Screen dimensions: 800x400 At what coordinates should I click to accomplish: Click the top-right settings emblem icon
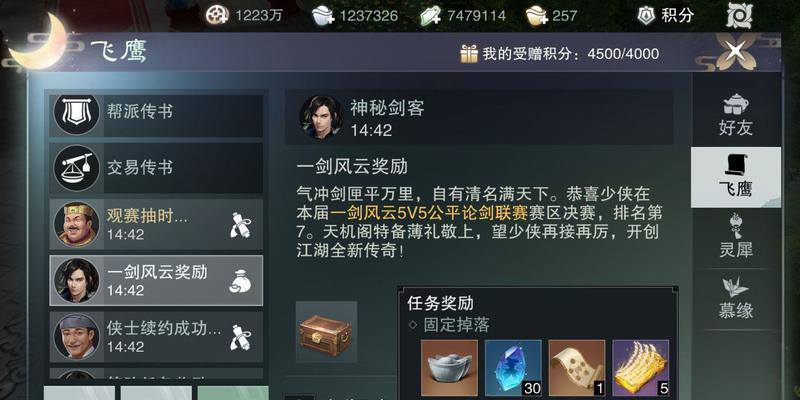pos(739,15)
